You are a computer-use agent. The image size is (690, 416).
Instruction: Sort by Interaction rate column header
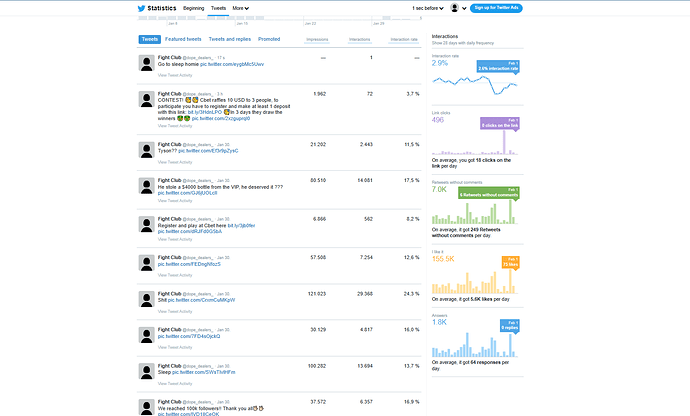pos(404,40)
